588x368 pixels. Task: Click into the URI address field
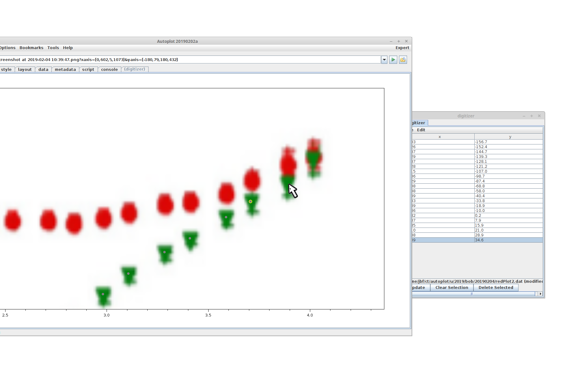click(190, 60)
